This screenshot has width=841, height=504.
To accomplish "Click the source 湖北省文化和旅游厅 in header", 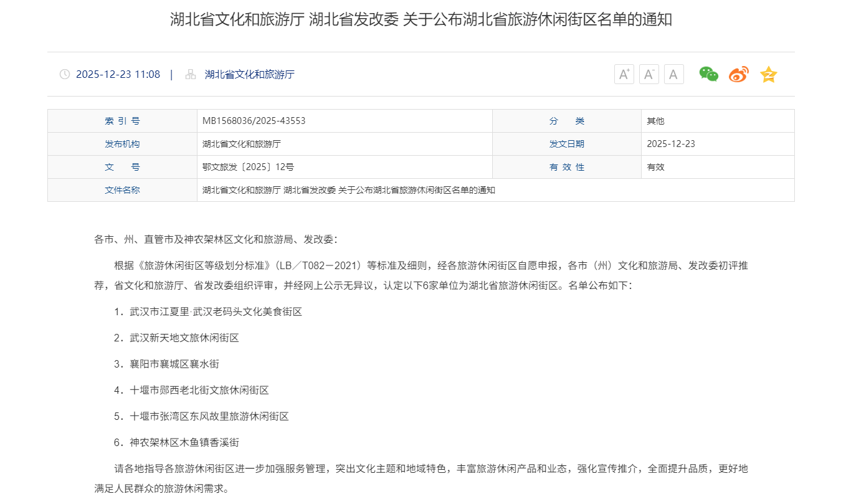I will coord(249,75).
